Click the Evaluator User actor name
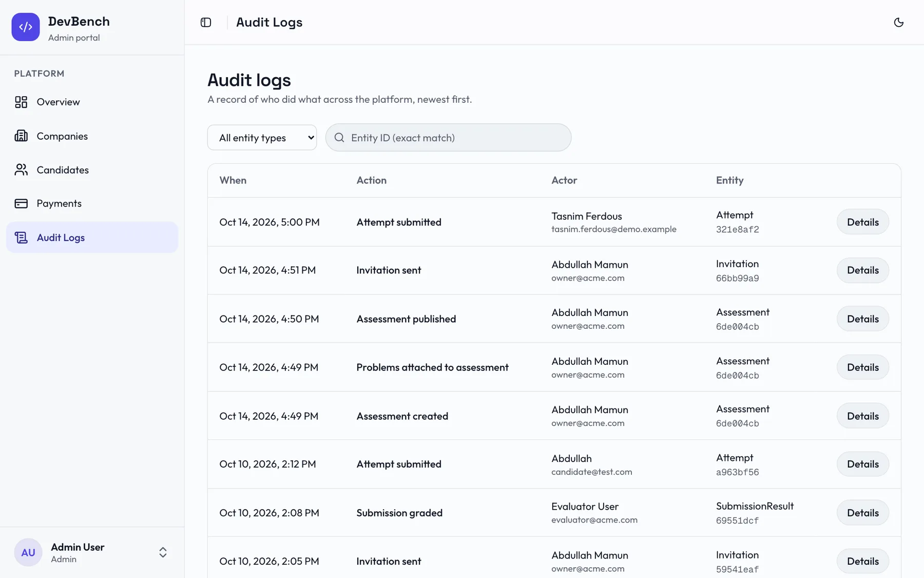The width and height of the screenshot is (924, 578). (x=585, y=506)
